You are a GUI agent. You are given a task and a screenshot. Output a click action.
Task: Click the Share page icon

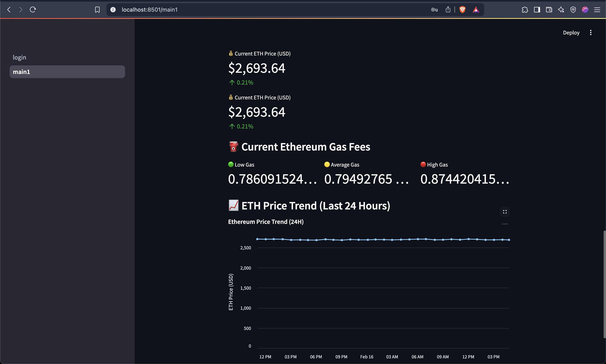click(448, 10)
